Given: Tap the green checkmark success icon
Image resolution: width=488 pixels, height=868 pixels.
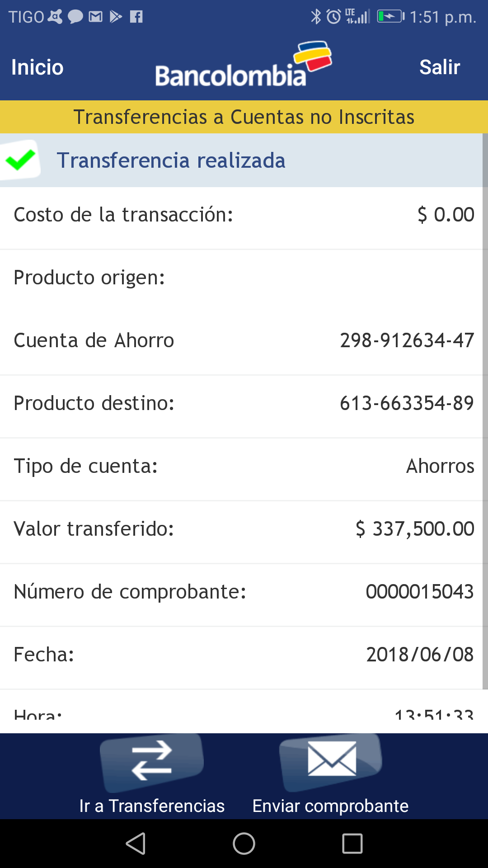Looking at the screenshot, I should pos(20,160).
